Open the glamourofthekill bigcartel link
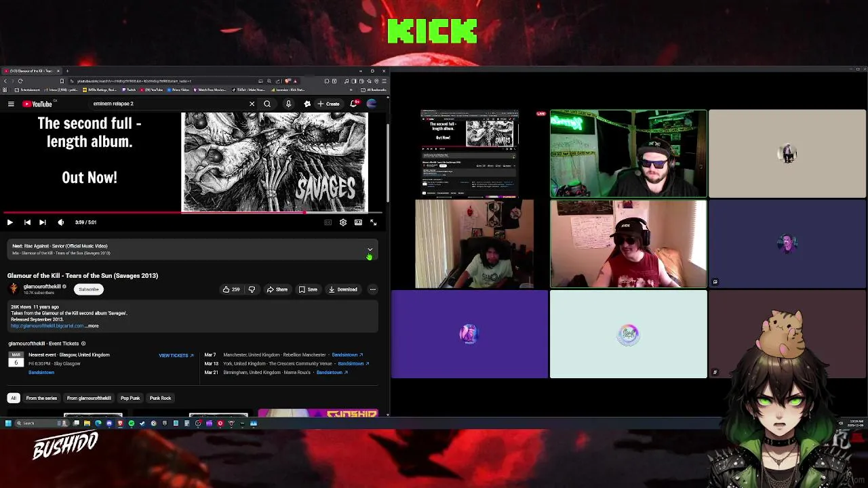Image resolution: width=868 pixels, height=488 pixels. point(47,326)
